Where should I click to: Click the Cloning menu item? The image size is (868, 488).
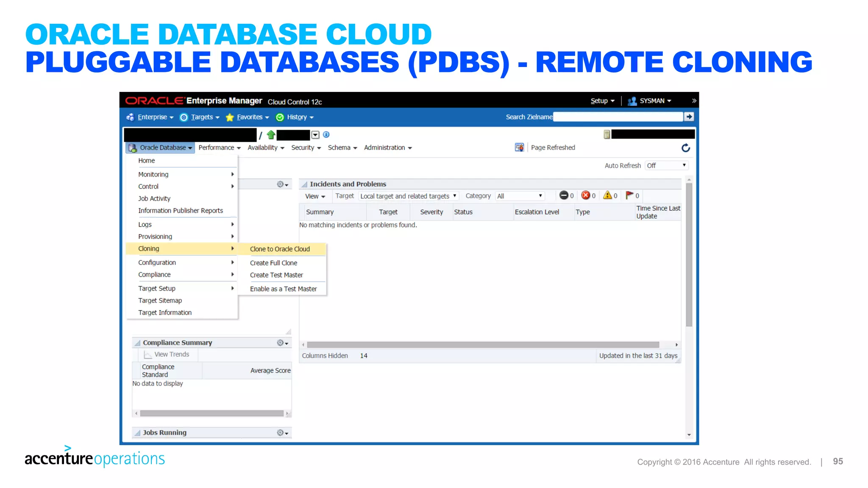(181, 249)
